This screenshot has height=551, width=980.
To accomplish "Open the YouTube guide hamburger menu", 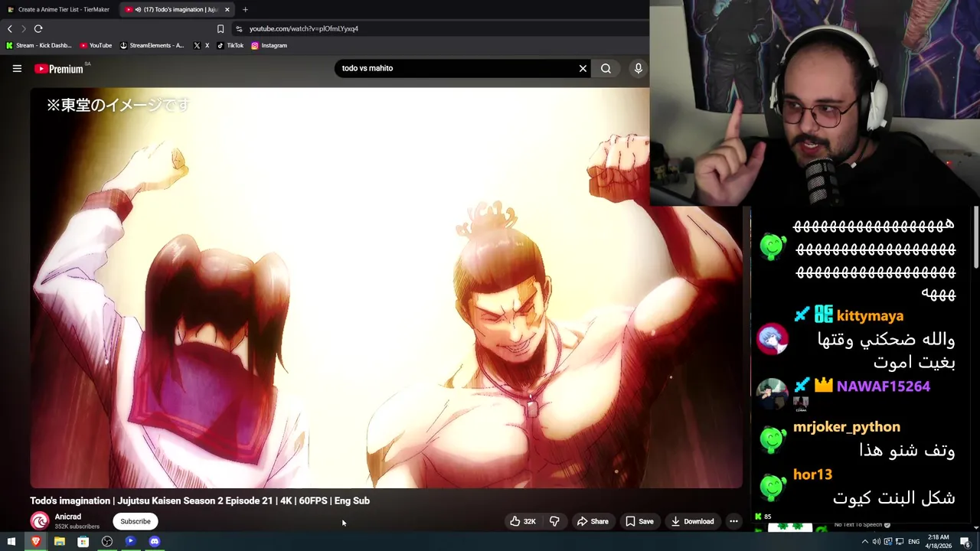I will pos(17,69).
